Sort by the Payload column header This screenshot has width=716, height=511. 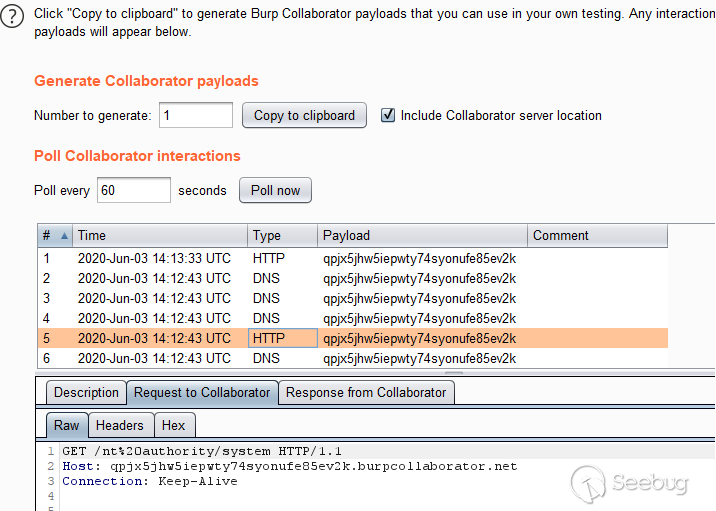(422, 236)
